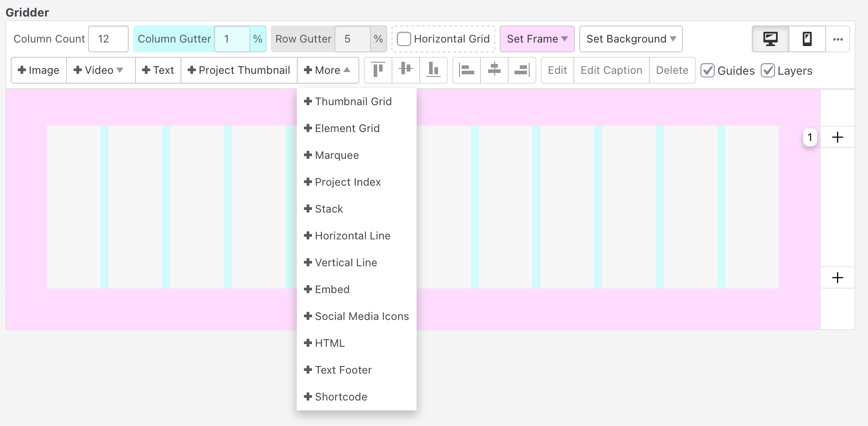868x426 pixels.
Task: Switch to desktop view icon
Action: point(771,39)
